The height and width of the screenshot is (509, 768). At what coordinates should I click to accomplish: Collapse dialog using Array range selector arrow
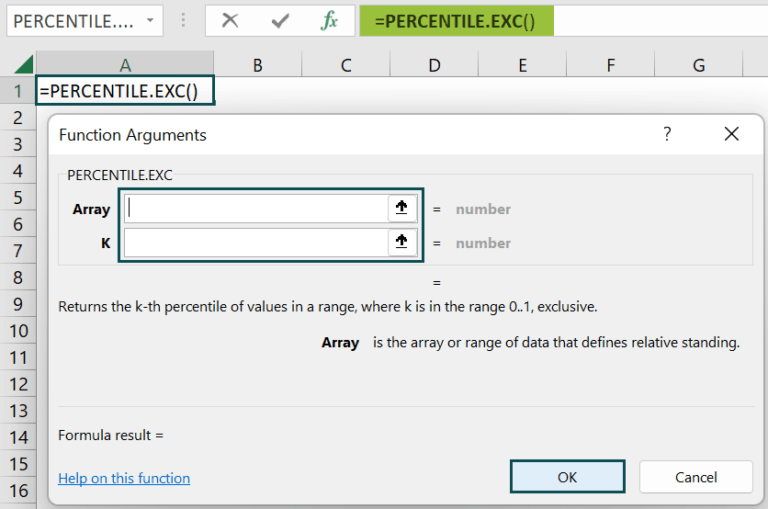click(x=402, y=208)
